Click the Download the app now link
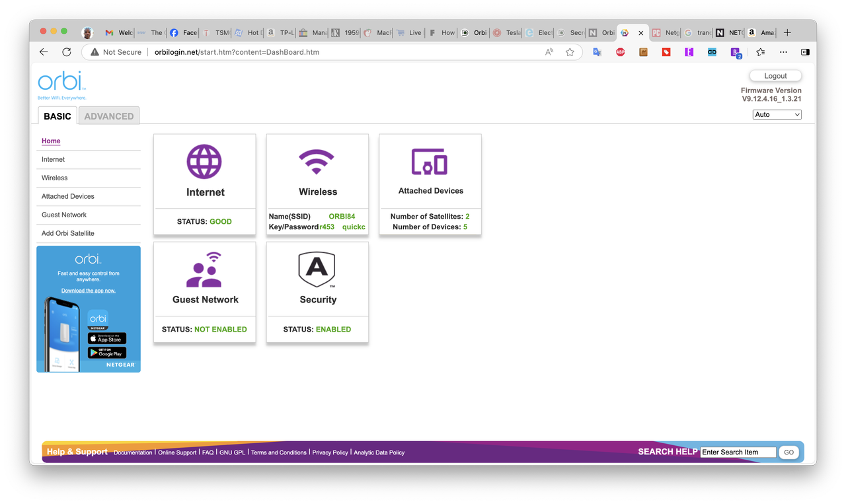This screenshot has height=504, width=846. [x=88, y=291]
